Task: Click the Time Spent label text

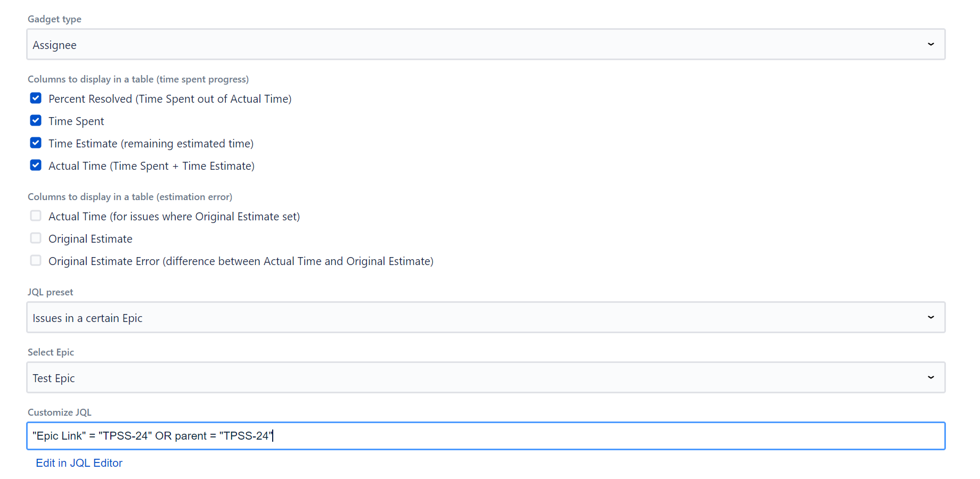Action: (x=76, y=121)
